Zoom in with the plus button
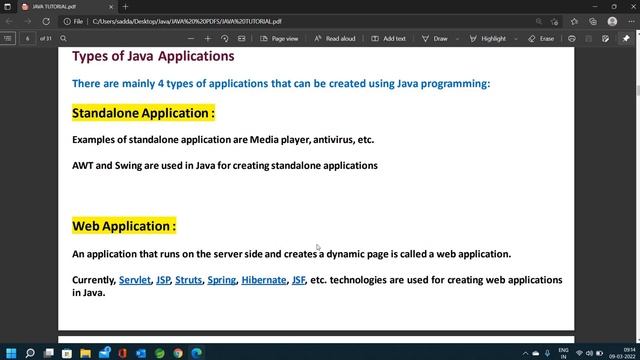The height and width of the screenshot is (360, 640). 208,38
